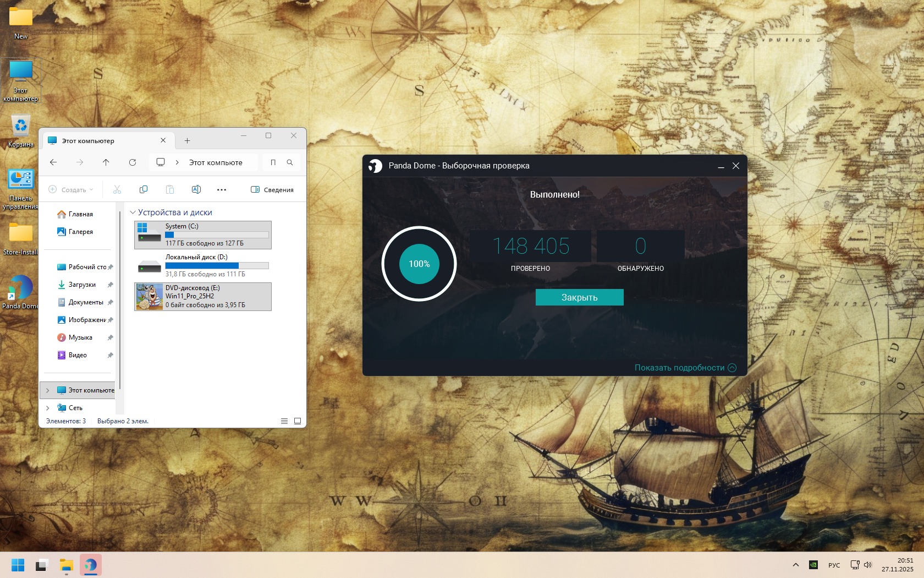Screen dimensions: 924x578
Task: Refresh the Explorer view
Action: [x=133, y=162]
